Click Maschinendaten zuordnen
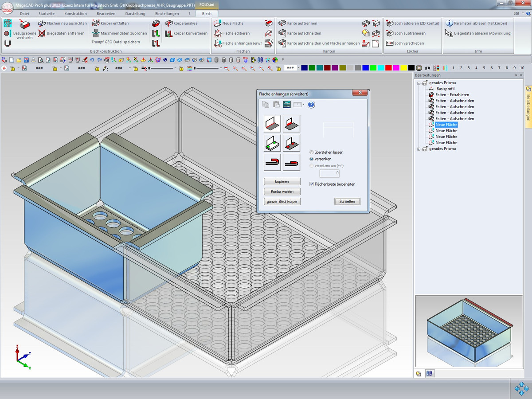 coord(119,33)
